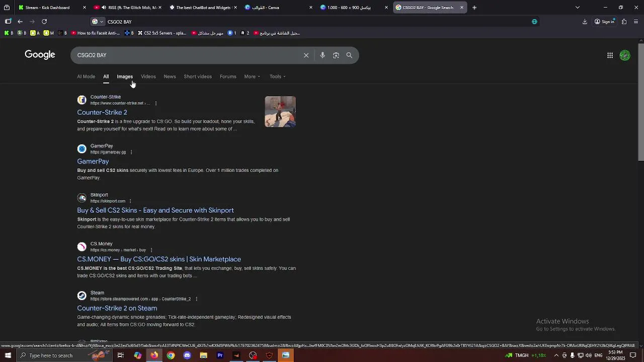
Task: Switch to AI Mode tab
Action: tap(86, 76)
